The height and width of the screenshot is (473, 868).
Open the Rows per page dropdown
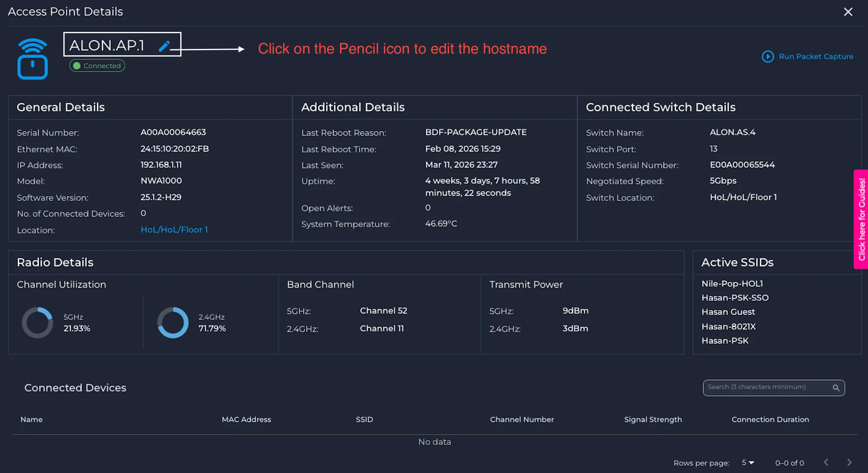coord(748,462)
